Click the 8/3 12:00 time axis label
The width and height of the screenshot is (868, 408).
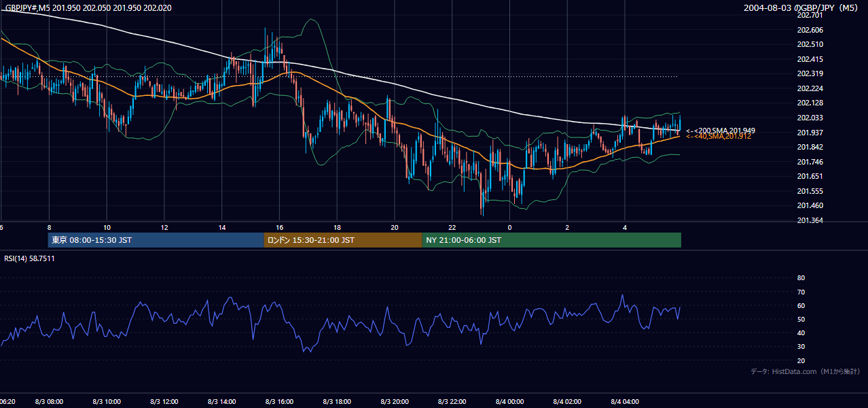coord(164,402)
